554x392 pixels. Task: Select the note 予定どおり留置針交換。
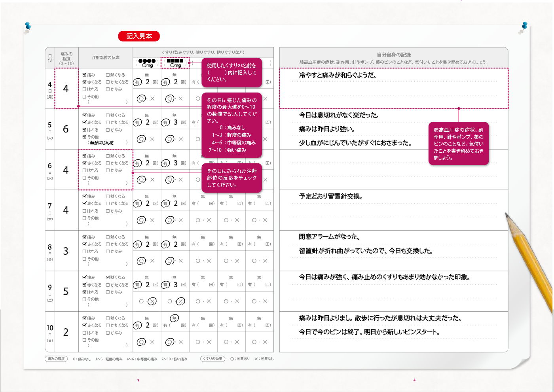coord(331,196)
